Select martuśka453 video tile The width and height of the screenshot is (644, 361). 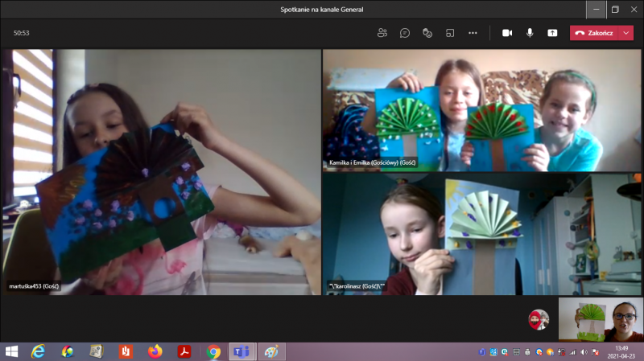pos(162,172)
